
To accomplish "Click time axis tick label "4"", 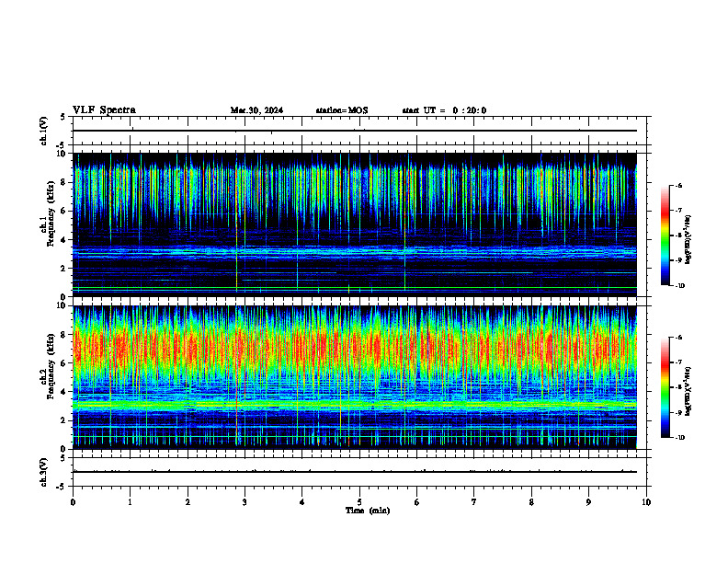I will pyautogui.click(x=301, y=502).
